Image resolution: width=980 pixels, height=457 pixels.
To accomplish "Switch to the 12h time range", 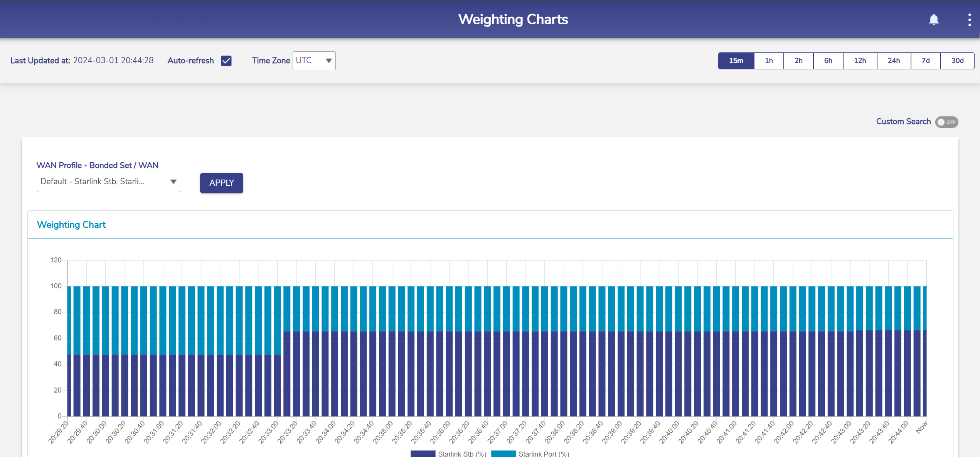I will coord(860,61).
